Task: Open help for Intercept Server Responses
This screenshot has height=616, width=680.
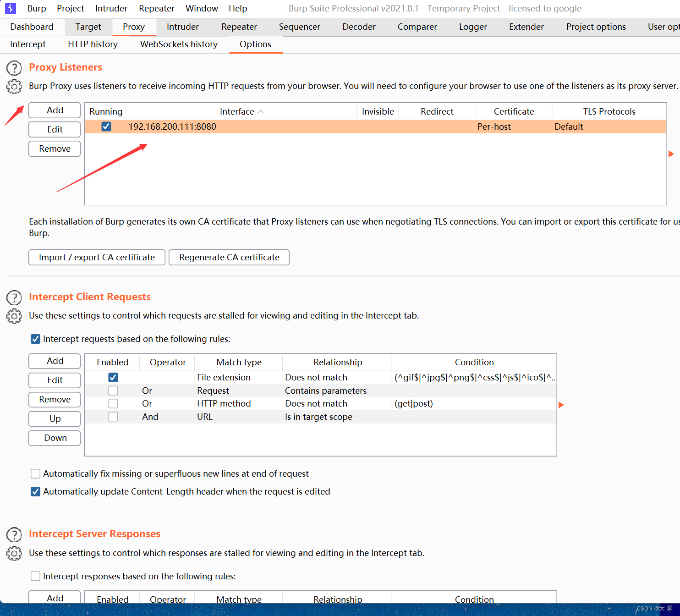Action: click(14, 534)
